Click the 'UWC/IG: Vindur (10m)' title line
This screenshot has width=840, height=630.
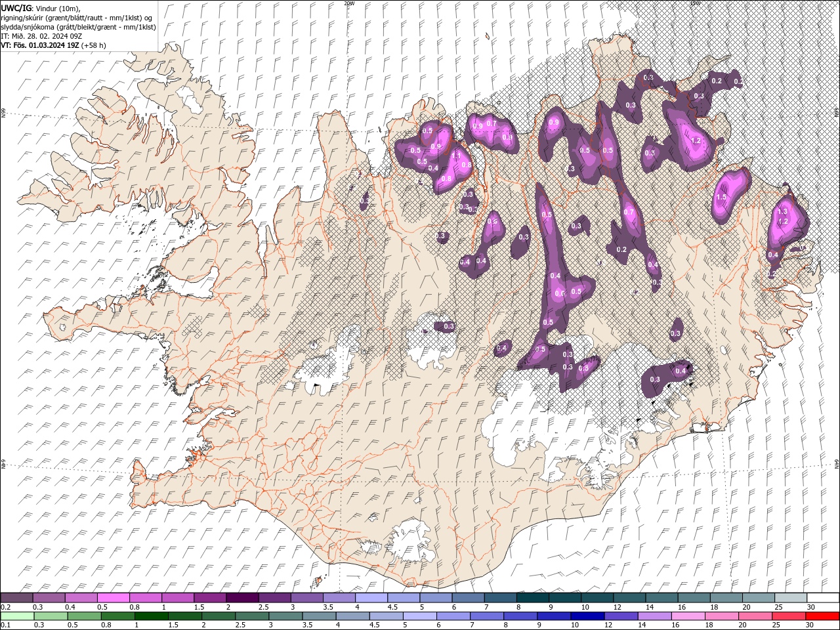[40, 8]
